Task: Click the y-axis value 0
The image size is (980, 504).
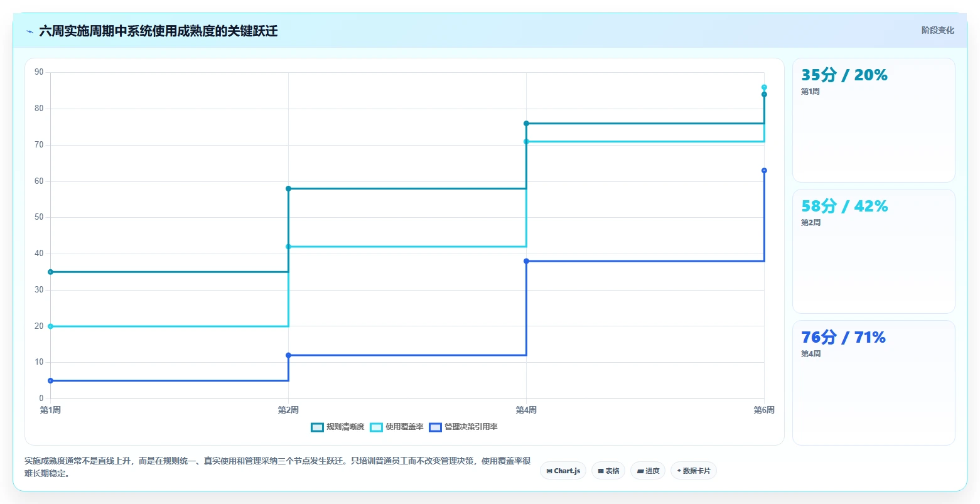Action: tap(41, 399)
